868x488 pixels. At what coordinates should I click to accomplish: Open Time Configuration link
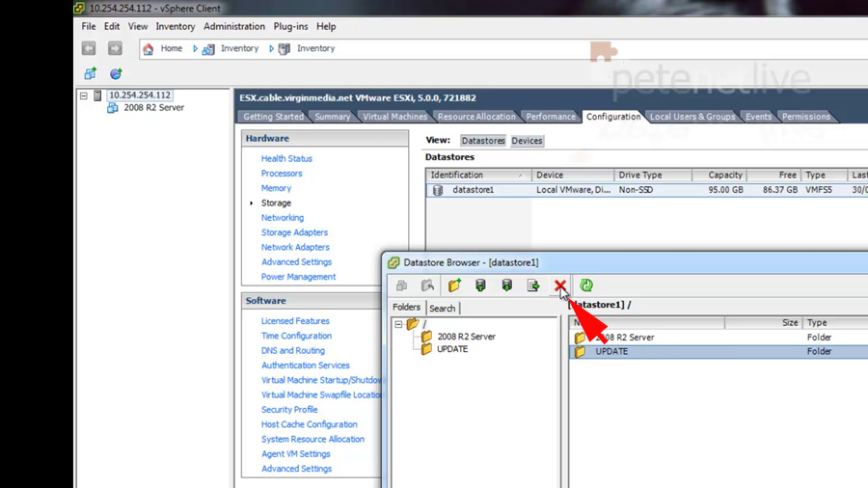296,336
